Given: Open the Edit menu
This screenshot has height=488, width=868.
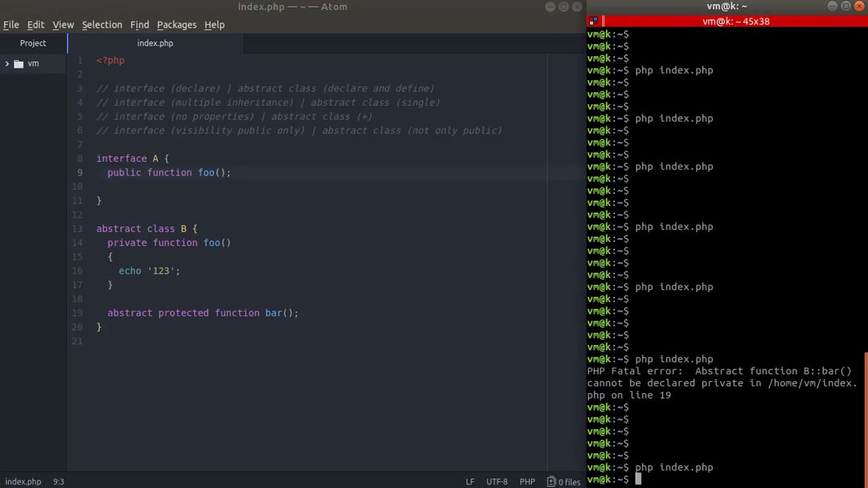Looking at the screenshot, I should [35, 24].
